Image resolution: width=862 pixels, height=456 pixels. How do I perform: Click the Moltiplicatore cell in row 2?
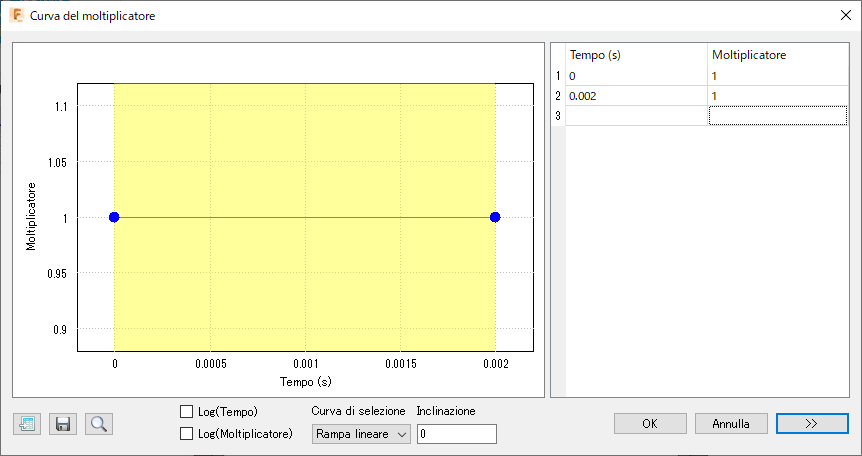coord(778,96)
